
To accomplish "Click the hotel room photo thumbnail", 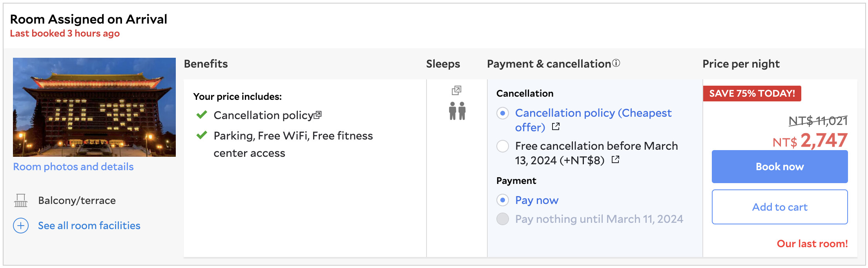I will pyautogui.click(x=94, y=107).
